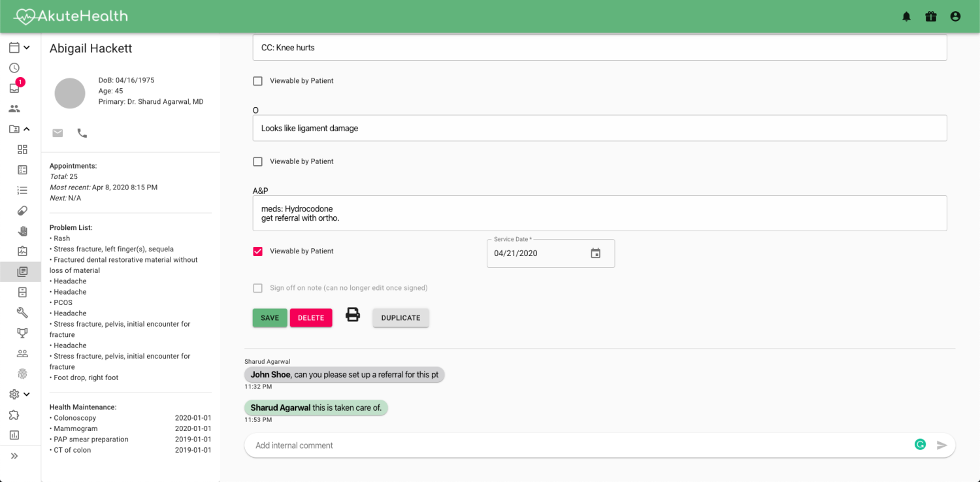The image size is (980, 482).
Task: Open the Service Date calendar picker
Action: tap(596, 253)
